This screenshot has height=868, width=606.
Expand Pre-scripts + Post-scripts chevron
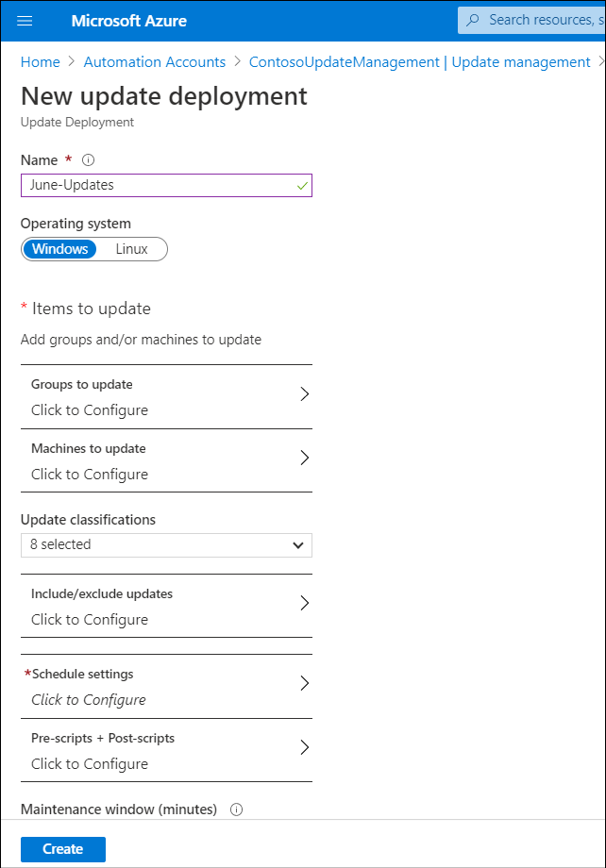point(304,747)
